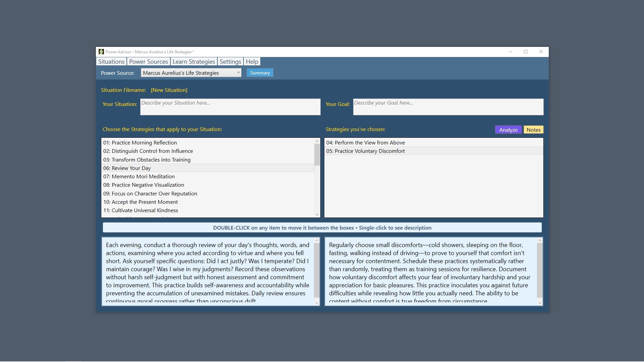The width and height of the screenshot is (644, 362).
Task: Maximize the Power Advisor window
Action: [x=526, y=52]
